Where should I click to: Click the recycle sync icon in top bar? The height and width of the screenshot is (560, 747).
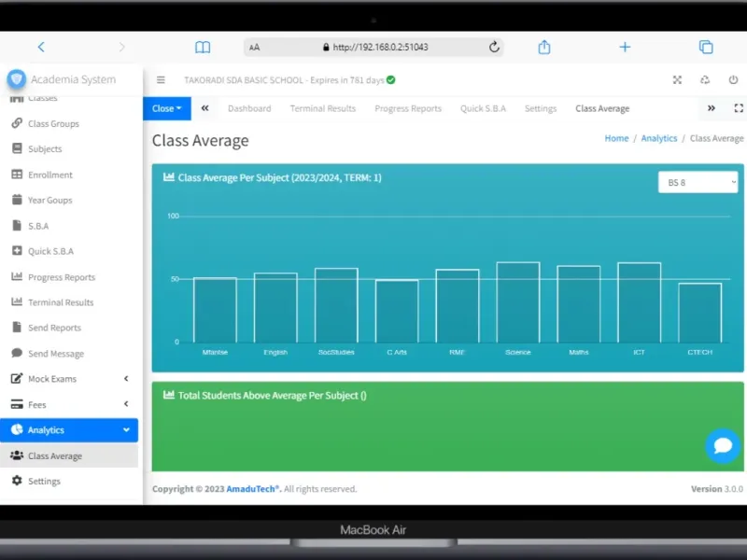[x=705, y=80]
